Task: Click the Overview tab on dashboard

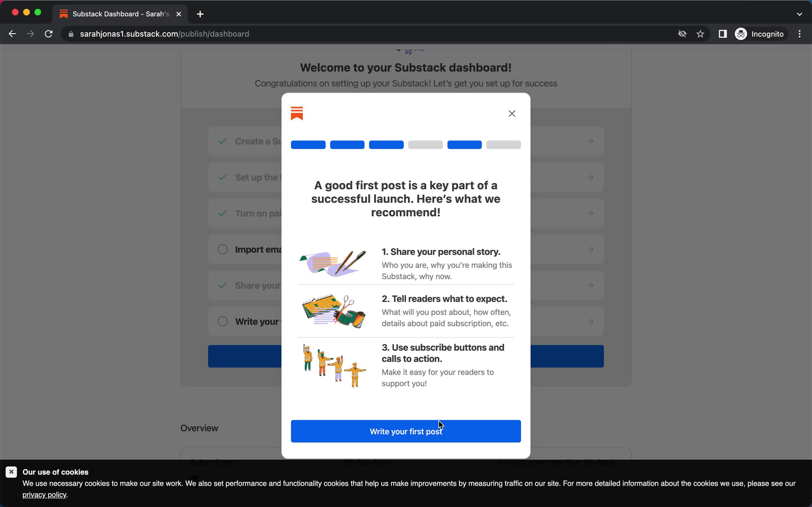Action: (200, 428)
